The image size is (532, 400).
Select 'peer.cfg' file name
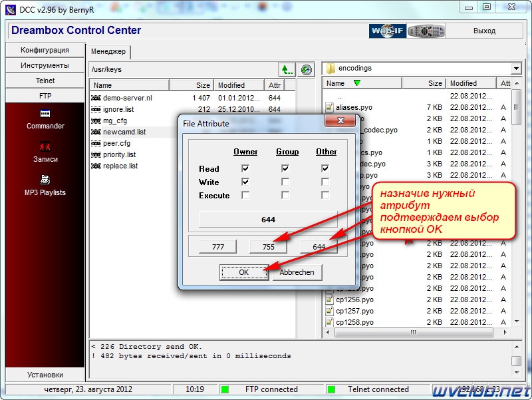[117, 143]
